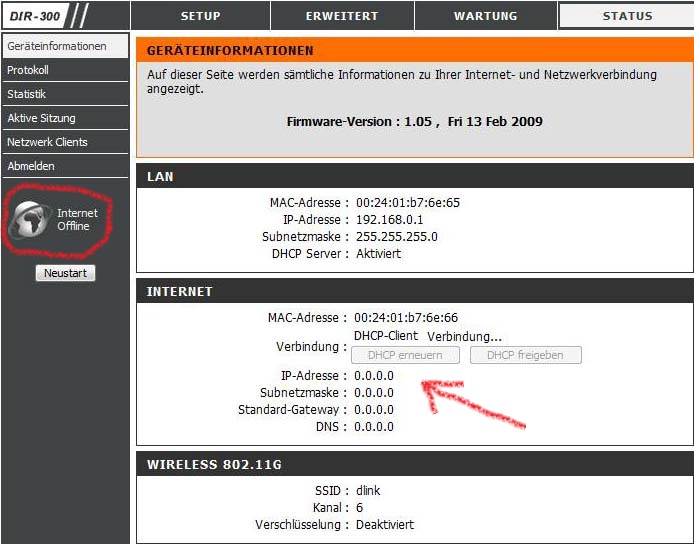This screenshot has height=544, width=694.
Task: Click the Internet Offline globe icon
Action: (30, 219)
